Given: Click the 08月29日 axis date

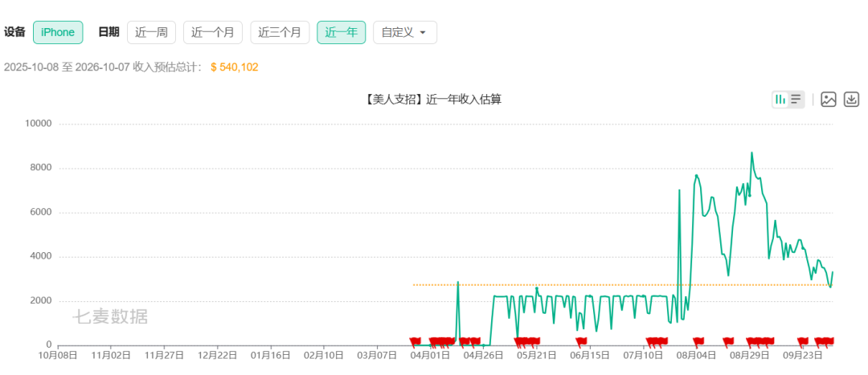Looking at the screenshot, I should point(751,356).
